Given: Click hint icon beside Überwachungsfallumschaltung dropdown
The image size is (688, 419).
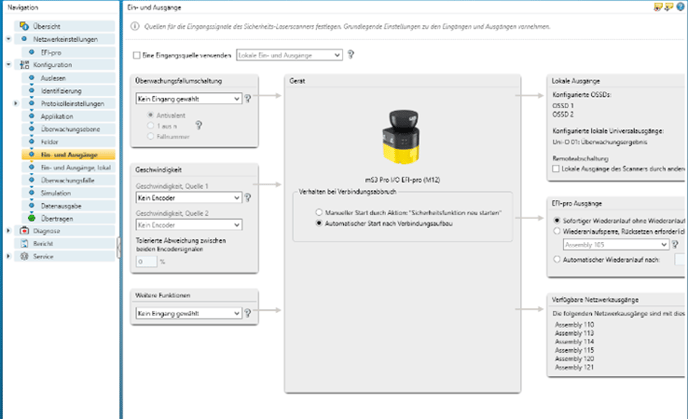Looking at the screenshot, I should 248,99.
